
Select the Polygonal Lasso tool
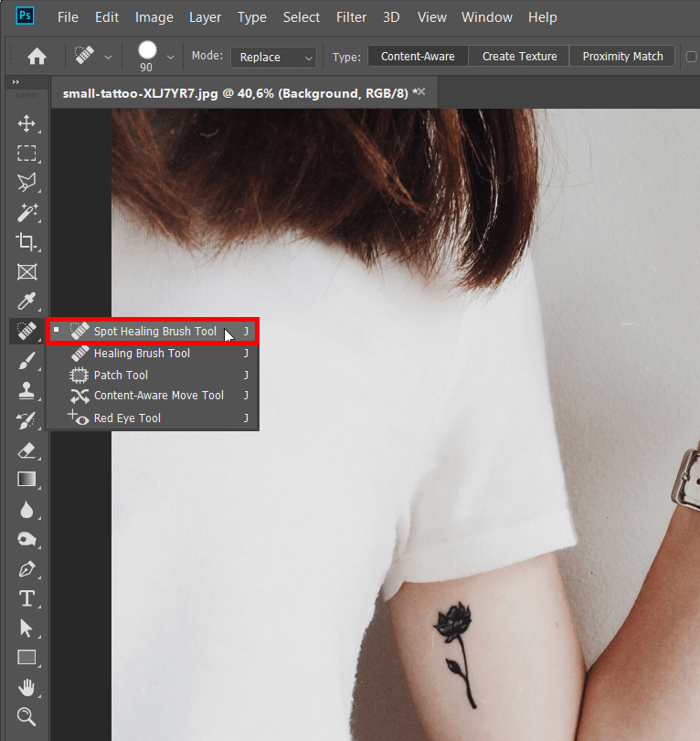click(27, 183)
